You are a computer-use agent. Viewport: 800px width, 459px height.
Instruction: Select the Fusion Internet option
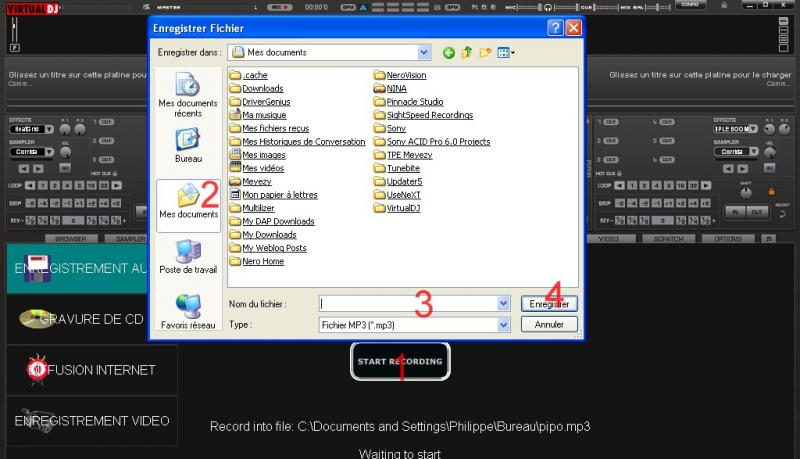click(x=92, y=370)
